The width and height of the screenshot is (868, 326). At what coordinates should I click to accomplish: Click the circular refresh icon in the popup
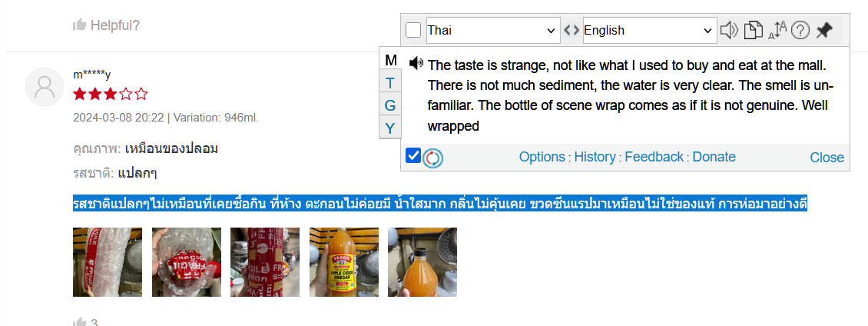pos(433,158)
